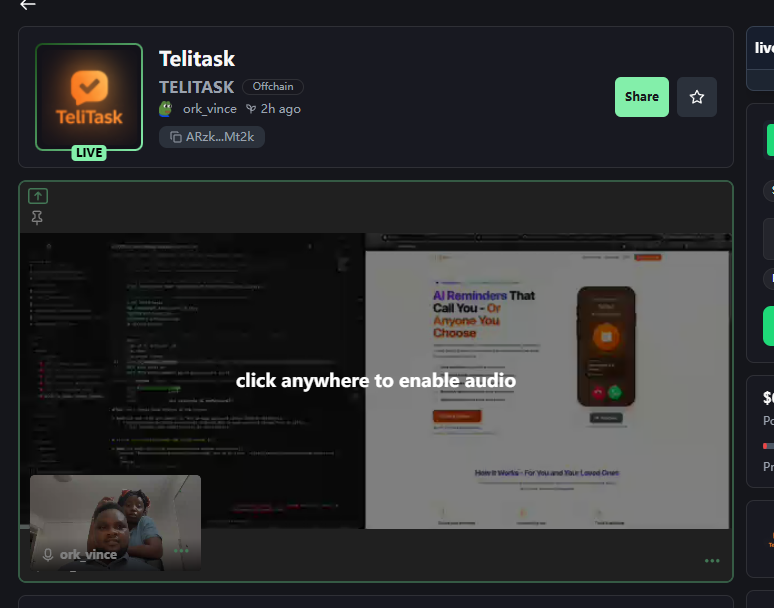
Task: Click the Offchain badge
Action: 273,87
